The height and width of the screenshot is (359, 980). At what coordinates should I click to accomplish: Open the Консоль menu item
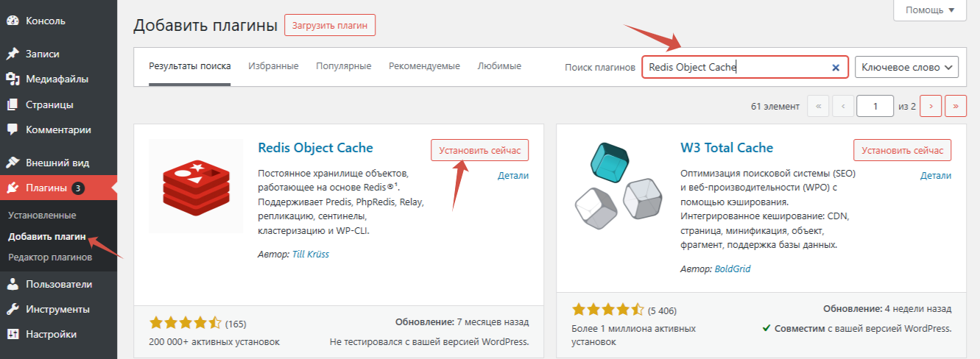pos(59,21)
